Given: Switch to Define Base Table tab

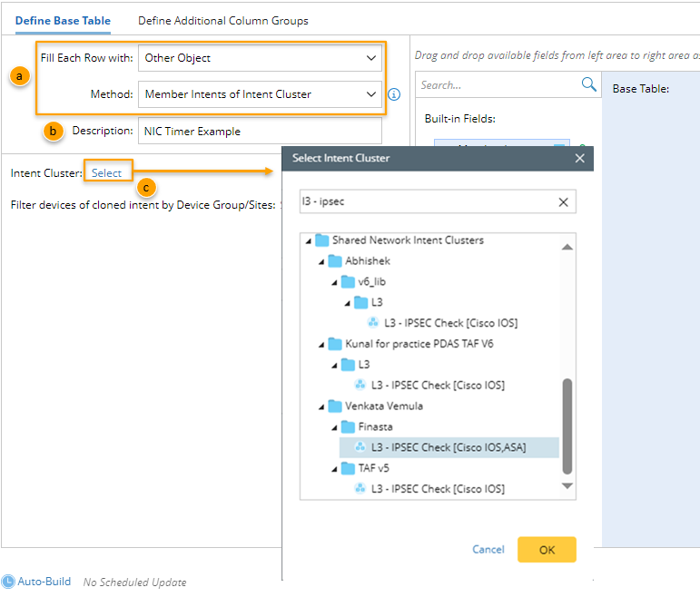Looking at the screenshot, I should [63, 20].
